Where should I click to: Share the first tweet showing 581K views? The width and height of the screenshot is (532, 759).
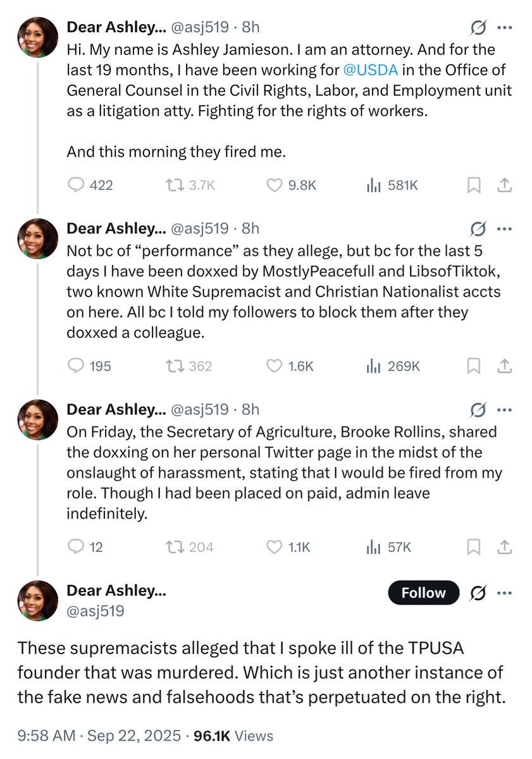(x=504, y=185)
